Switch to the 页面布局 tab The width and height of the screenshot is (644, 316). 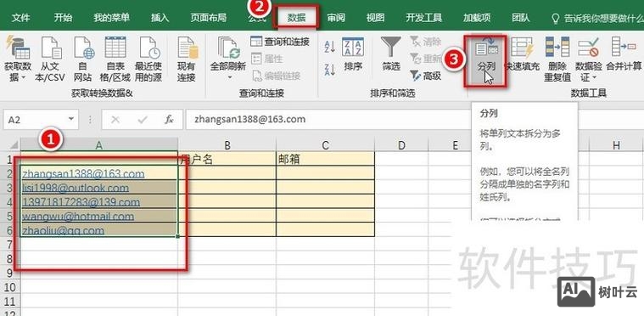[x=208, y=18]
